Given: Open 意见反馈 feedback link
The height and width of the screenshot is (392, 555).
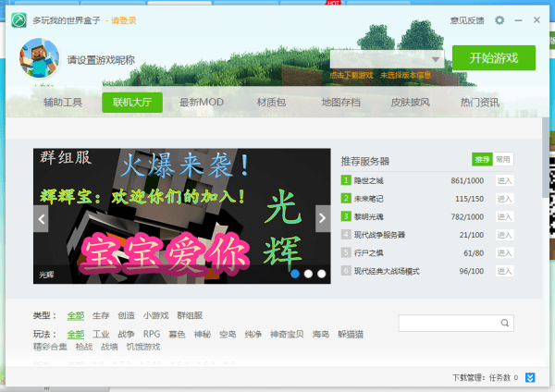Looking at the screenshot, I should [467, 20].
